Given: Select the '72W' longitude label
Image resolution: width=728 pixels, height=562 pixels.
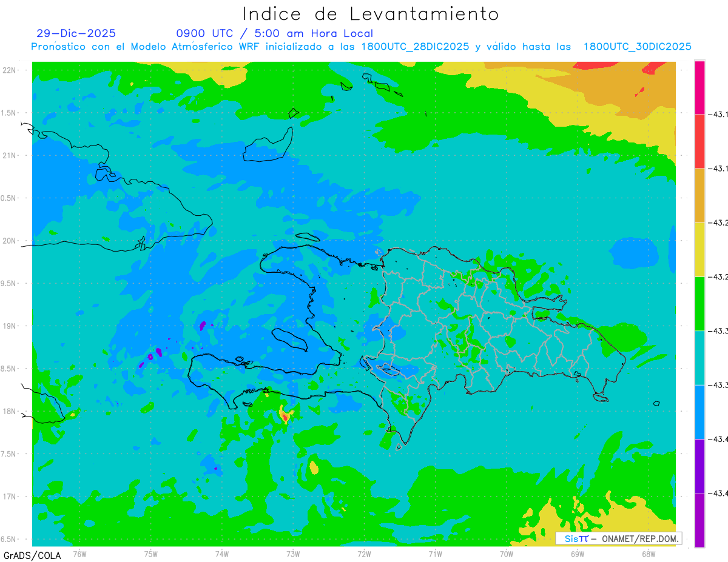Looking at the screenshot, I should point(364,553).
